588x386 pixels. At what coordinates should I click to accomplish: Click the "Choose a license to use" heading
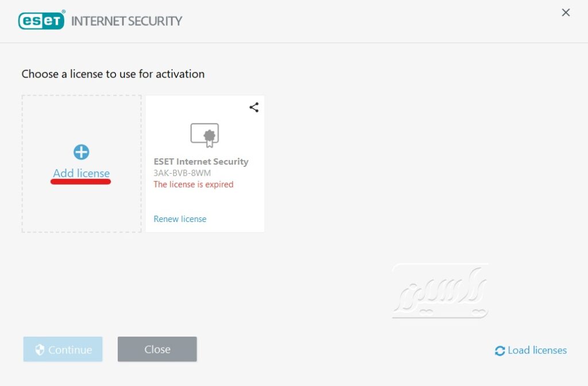(113, 74)
